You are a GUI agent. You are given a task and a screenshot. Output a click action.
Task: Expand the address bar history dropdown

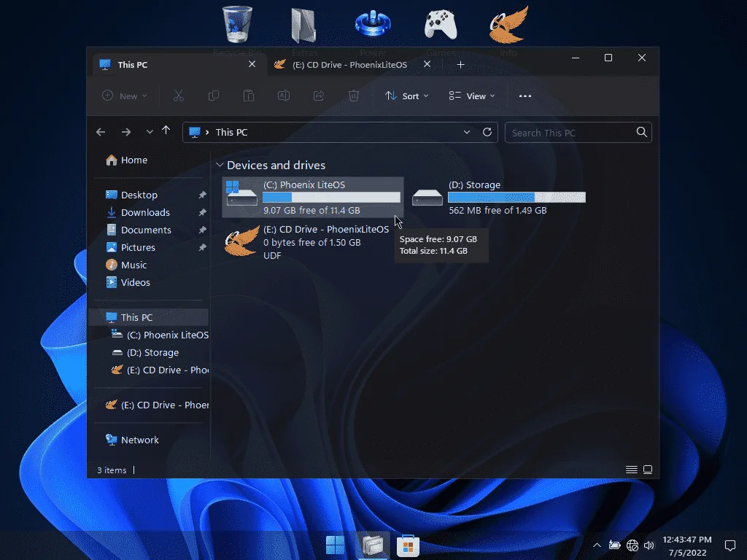[x=466, y=132]
